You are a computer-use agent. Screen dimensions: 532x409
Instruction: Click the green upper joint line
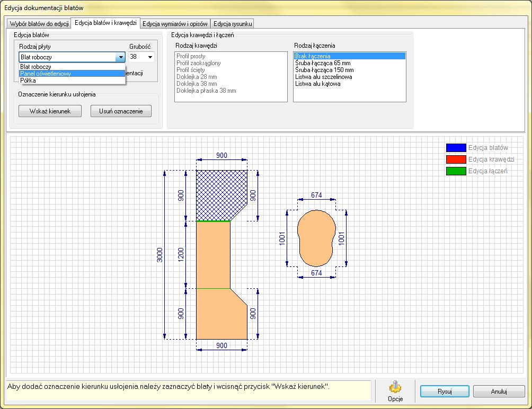pyautogui.click(x=213, y=221)
